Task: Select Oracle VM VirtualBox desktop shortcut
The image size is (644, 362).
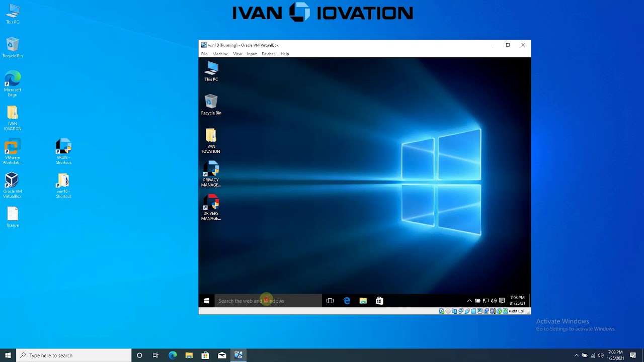Action: pyautogui.click(x=13, y=186)
